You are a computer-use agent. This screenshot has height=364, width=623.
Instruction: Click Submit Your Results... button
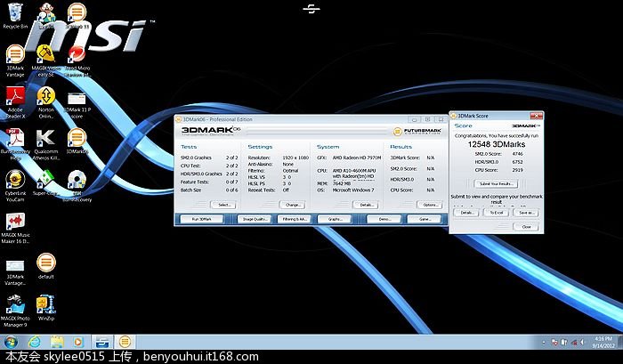497,183
